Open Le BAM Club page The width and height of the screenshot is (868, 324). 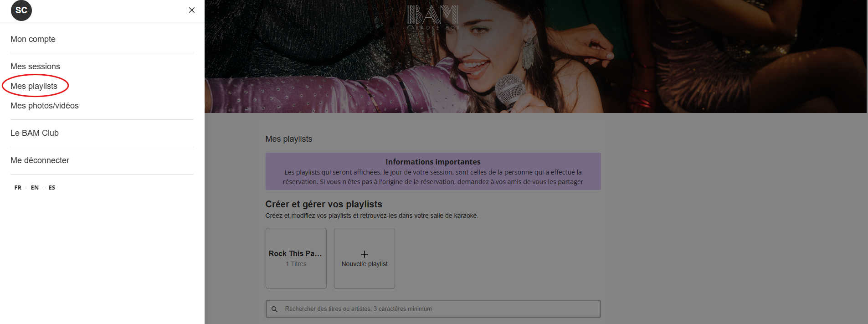coord(35,133)
